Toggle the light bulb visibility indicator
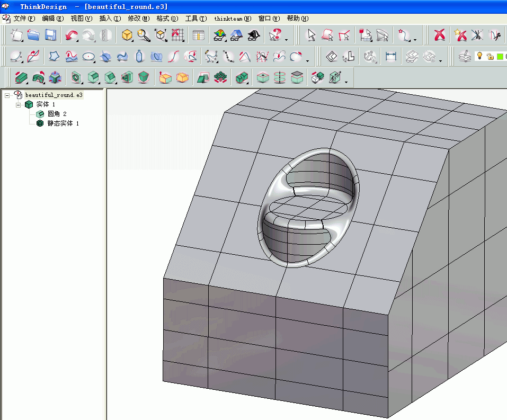The height and width of the screenshot is (420, 507). click(x=480, y=56)
